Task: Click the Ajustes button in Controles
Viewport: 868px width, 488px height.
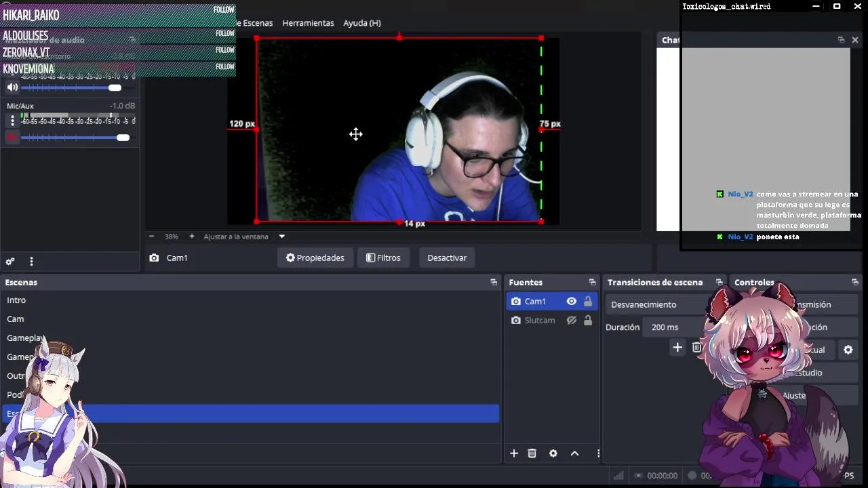Action: 795,395
